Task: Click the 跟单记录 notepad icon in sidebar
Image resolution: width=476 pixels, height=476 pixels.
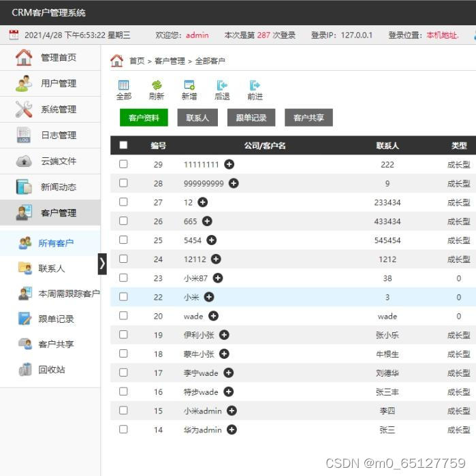Action: (25, 319)
